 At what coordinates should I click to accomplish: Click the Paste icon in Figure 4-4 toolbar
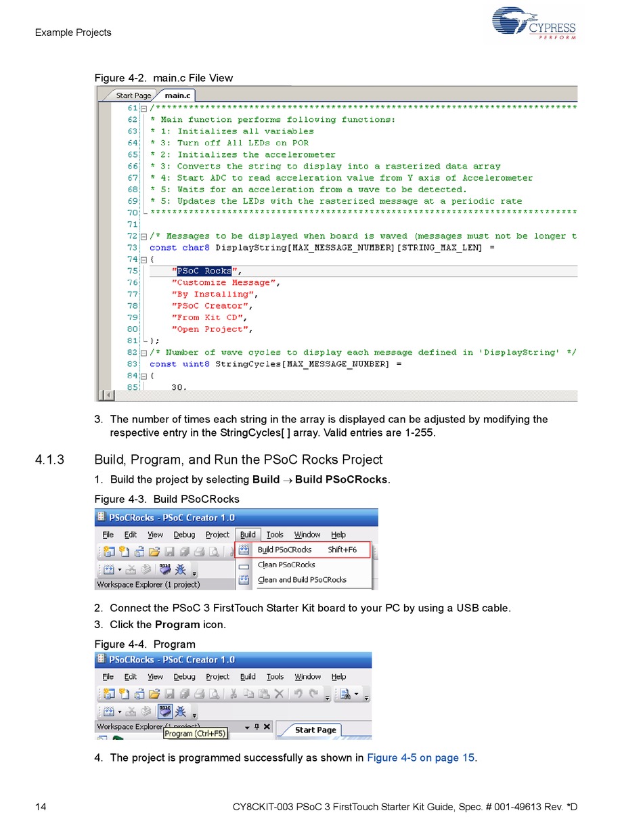point(264,693)
